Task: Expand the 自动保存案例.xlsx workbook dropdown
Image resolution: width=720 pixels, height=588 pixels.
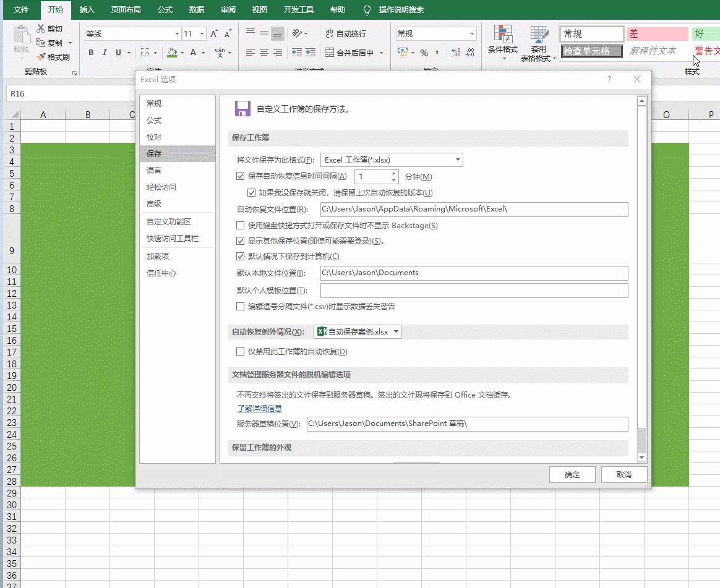Action: coord(396,332)
